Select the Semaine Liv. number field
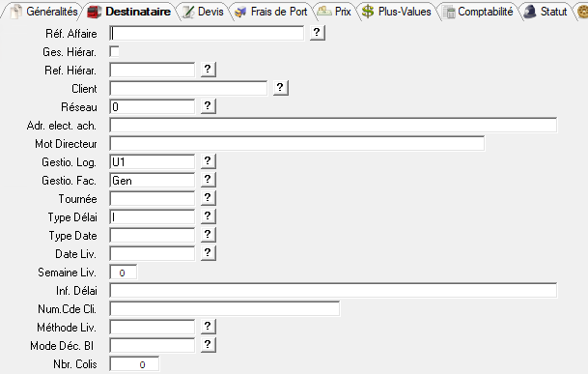588x374 pixels. click(124, 273)
